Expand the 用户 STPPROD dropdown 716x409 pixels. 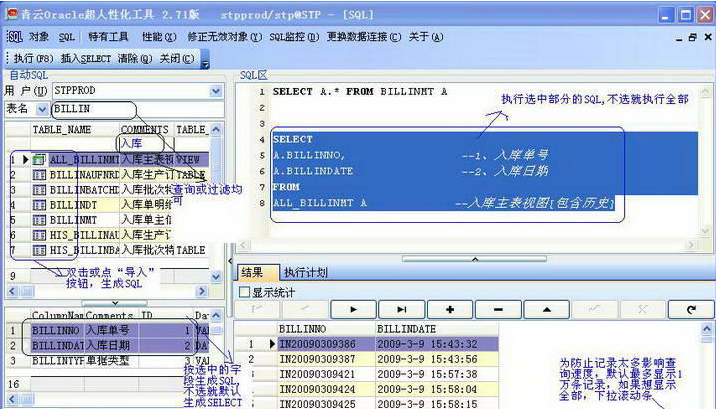pyautogui.click(x=216, y=91)
